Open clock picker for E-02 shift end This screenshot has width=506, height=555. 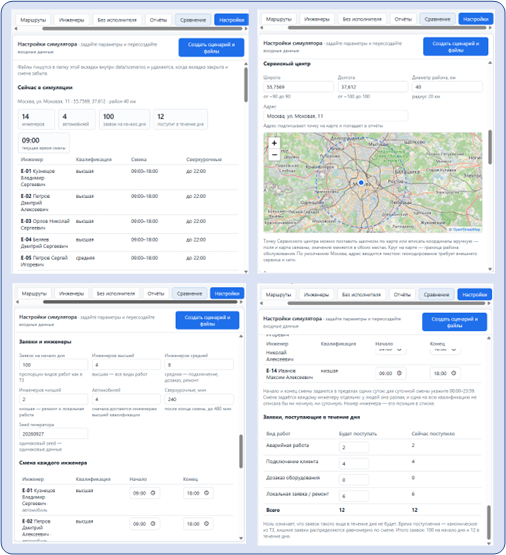pyautogui.click(x=206, y=523)
